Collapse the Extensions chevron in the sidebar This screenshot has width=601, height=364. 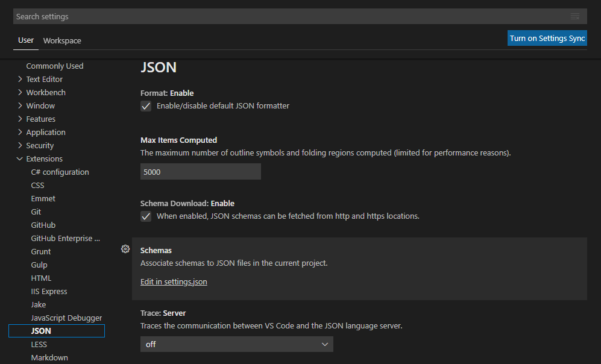pyautogui.click(x=19, y=158)
